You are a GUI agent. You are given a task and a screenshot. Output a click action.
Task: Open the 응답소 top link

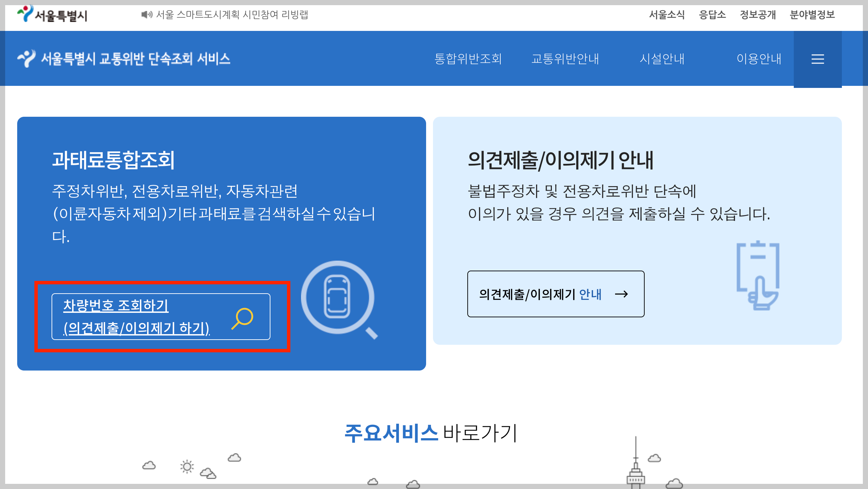[712, 15]
